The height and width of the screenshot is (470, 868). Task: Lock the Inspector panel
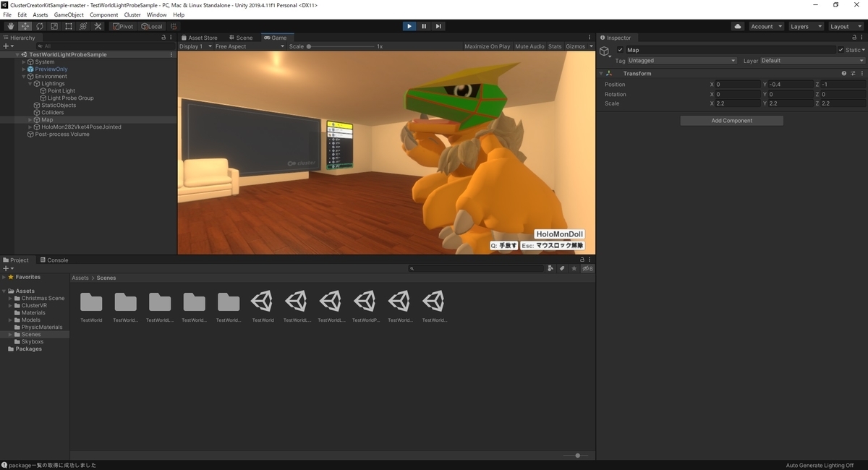pyautogui.click(x=854, y=38)
